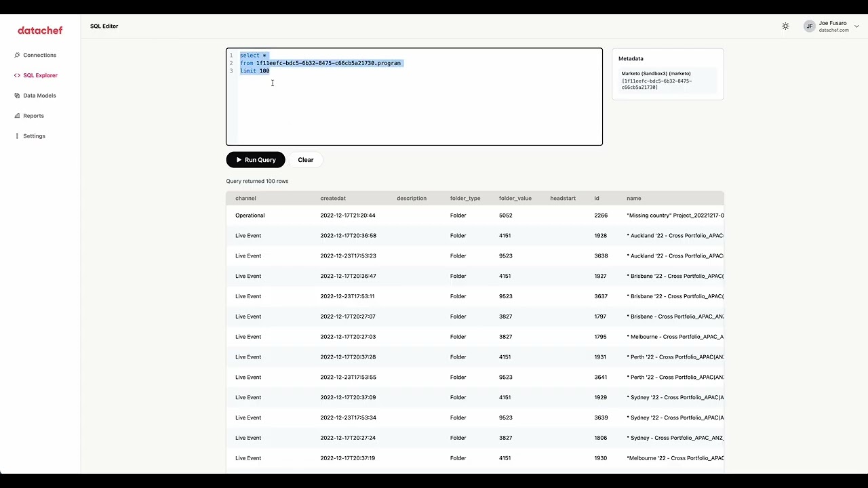Click the channel column header
This screenshot has height=488, width=868.
245,199
